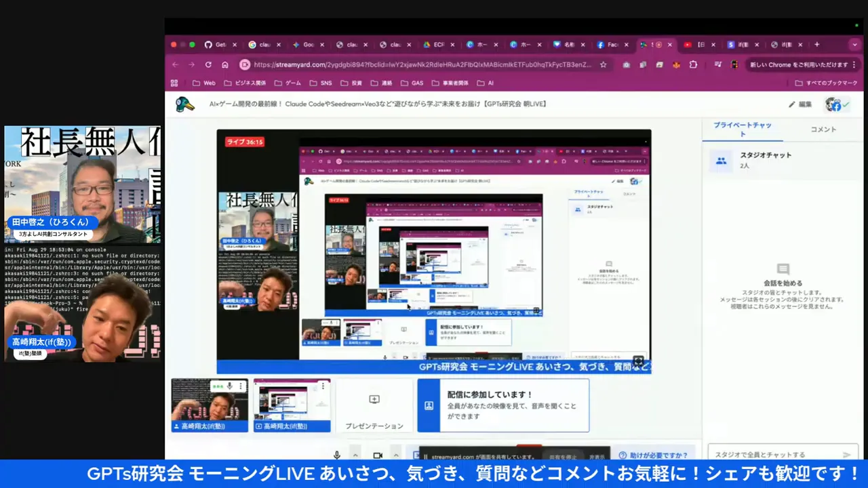Click the browser home icon
Viewport: 868px width, 488px height.
[x=225, y=64]
